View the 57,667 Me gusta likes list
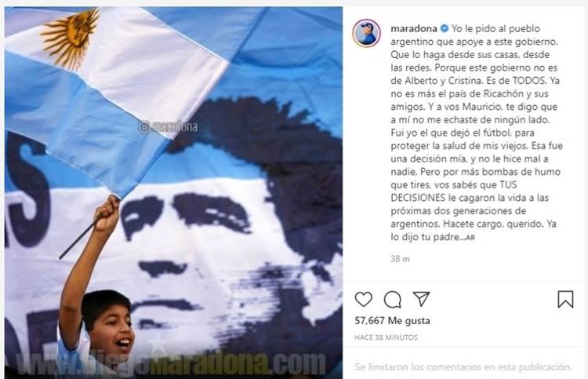Screen dimensions: 588x379 (x=392, y=320)
